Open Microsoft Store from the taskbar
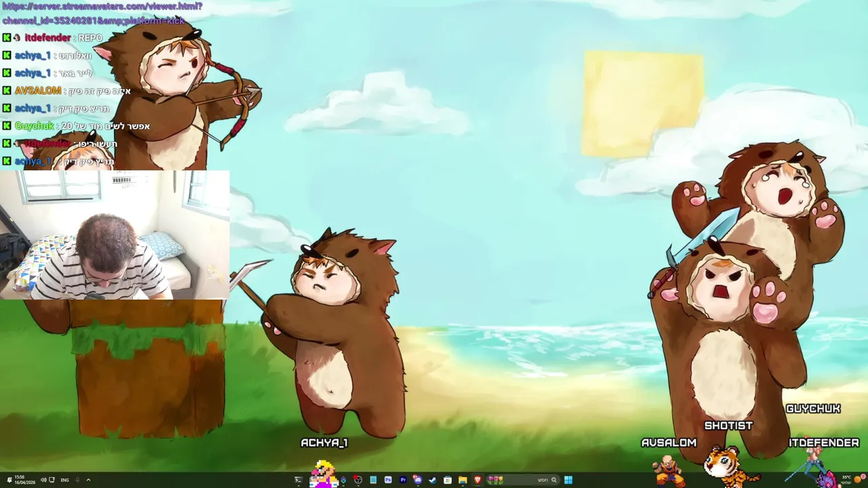868x488 pixels. (x=448, y=480)
